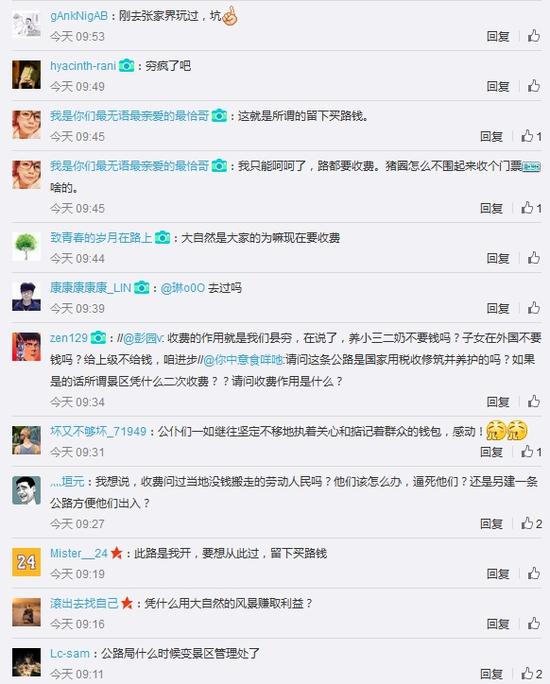Open the avatar of Mister__24
Screen dimensions: 550x684
pos(26,562)
